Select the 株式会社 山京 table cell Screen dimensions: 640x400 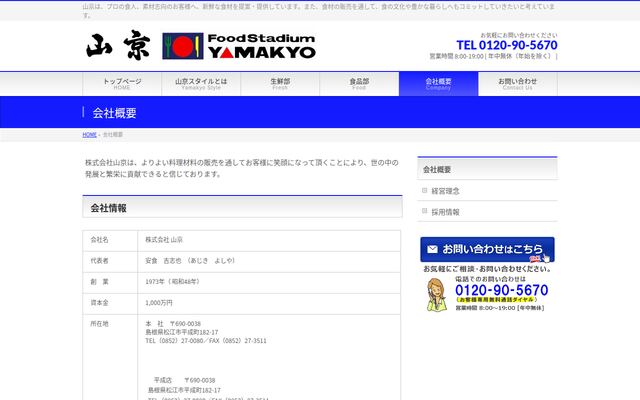tap(269, 240)
